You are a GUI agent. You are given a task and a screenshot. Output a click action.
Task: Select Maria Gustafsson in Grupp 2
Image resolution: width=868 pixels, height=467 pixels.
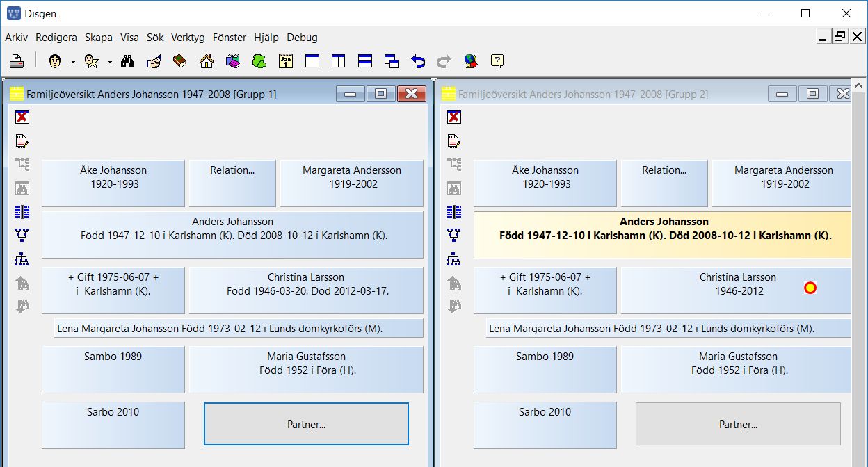(x=736, y=370)
